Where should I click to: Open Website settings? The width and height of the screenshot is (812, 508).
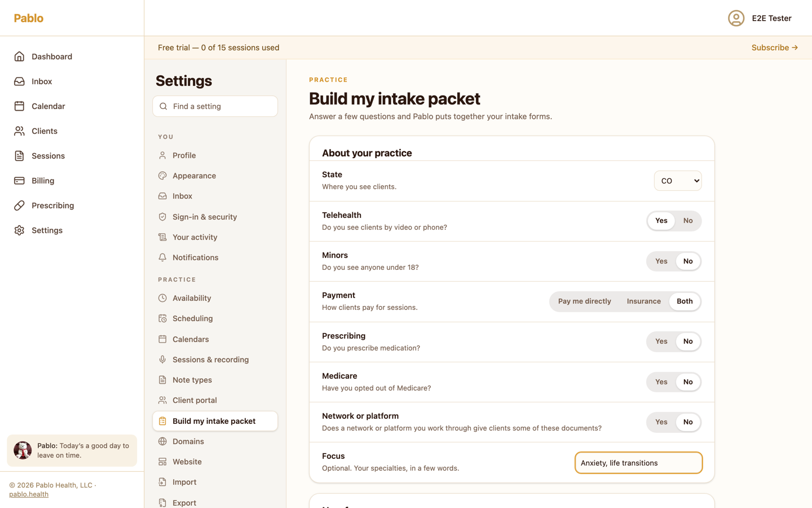pos(215,462)
